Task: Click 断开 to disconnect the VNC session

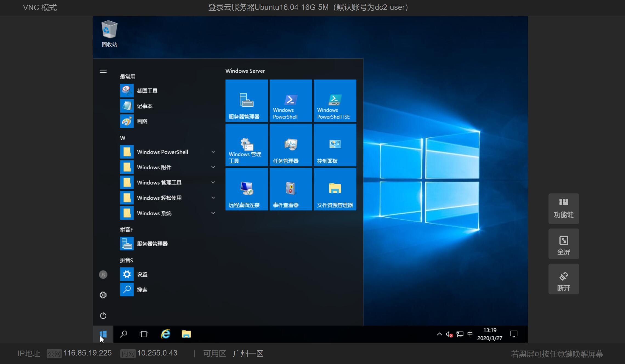Action: click(x=564, y=279)
